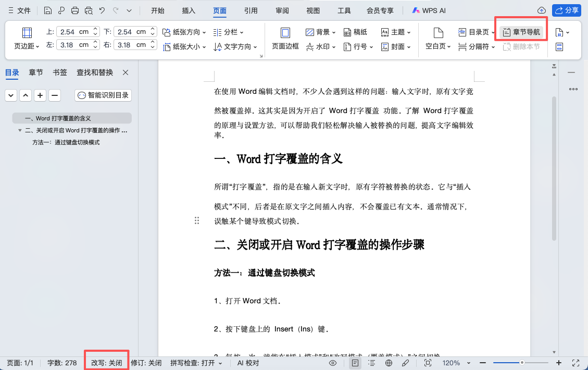Click the 页面边框 page border icon

[x=285, y=39]
